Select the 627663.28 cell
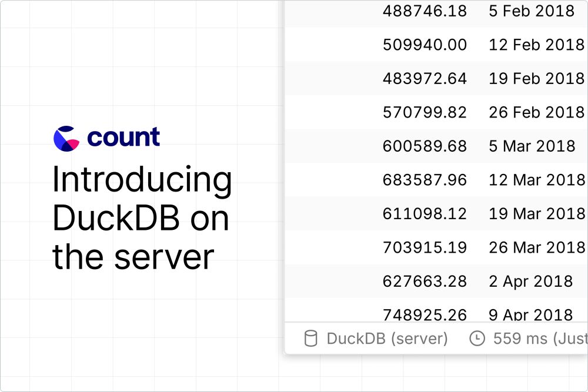 (425, 281)
